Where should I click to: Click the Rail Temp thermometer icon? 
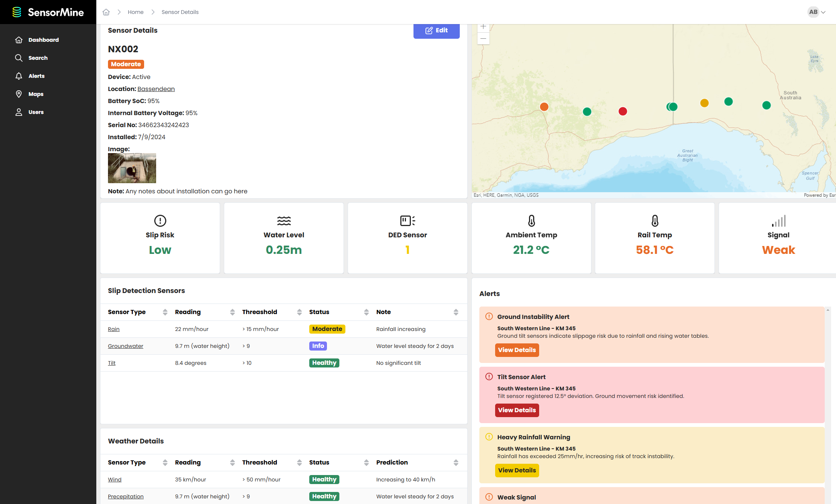pos(655,220)
